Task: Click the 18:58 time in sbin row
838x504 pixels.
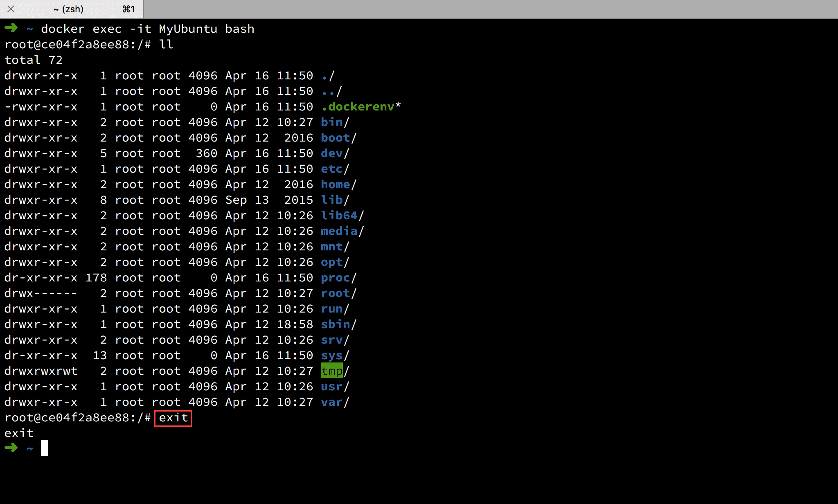Action: pos(295,324)
